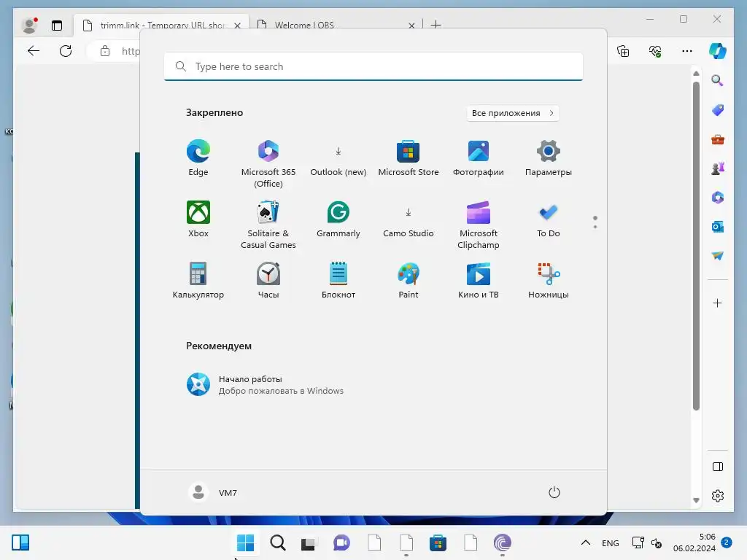The width and height of the screenshot is (747, 560).
Task: Open Параметры settings app
Action: (549, 158)
